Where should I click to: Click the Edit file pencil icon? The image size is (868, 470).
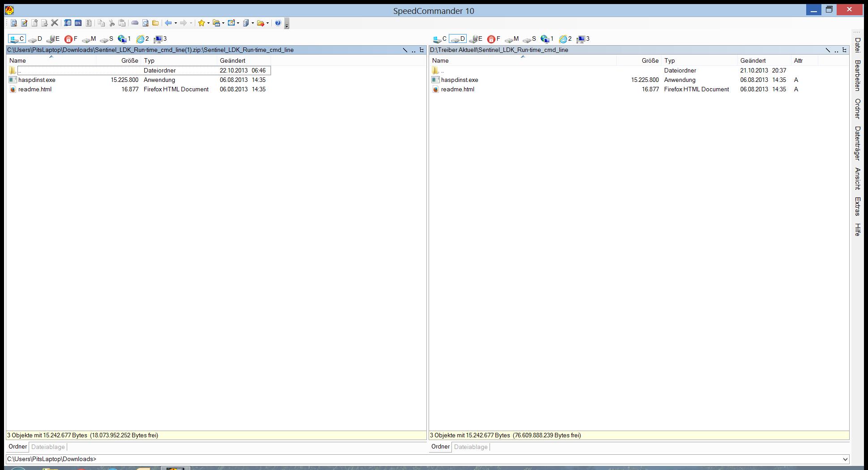tap(24, 23)
